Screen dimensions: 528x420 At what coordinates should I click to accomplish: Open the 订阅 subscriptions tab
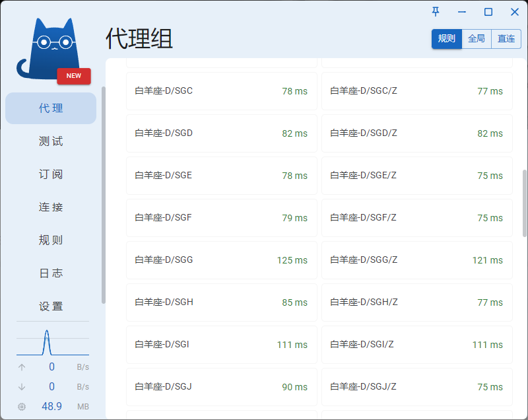point(51,174)
